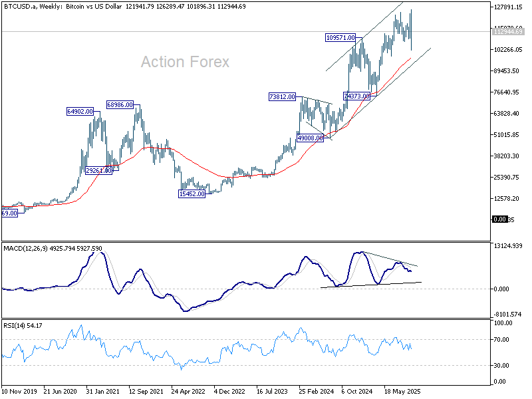
Task: Click the 10 Nov 2019 date label
Action: (x=19, y=391)
